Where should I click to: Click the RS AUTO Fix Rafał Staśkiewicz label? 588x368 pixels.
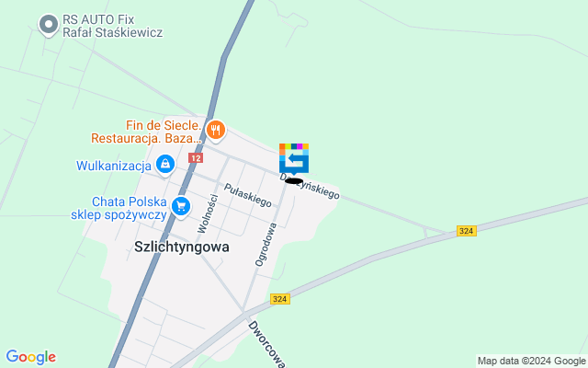[x=112, y=26]
